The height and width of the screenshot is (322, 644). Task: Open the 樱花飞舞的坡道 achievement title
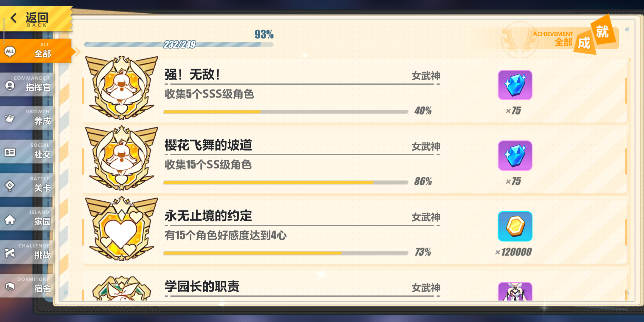point(208,145)
